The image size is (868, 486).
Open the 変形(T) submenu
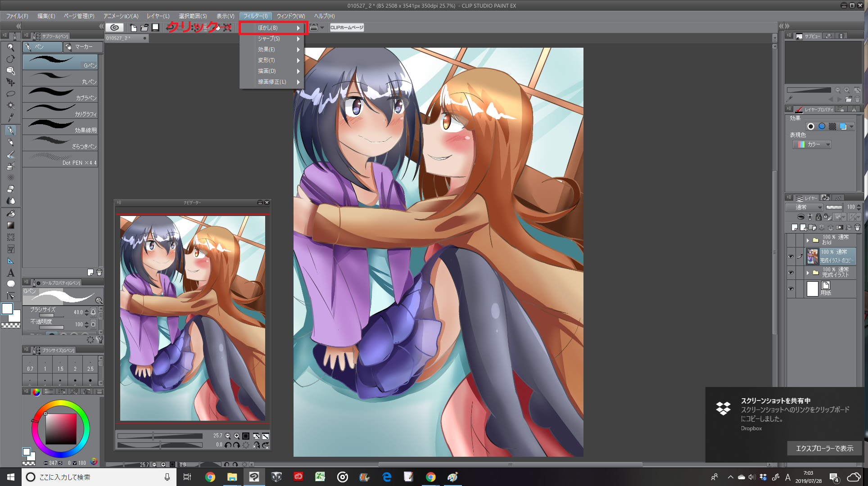(272, 60)
